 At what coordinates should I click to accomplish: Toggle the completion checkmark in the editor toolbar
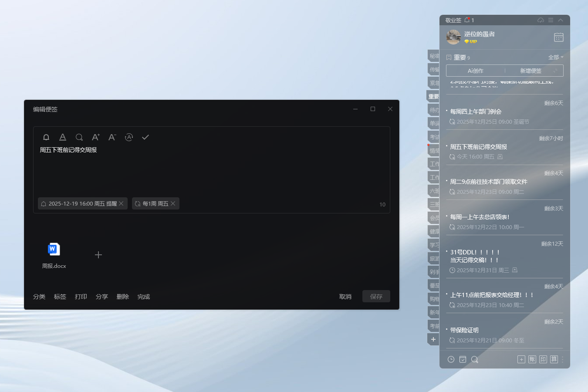(x=145, y=137)
